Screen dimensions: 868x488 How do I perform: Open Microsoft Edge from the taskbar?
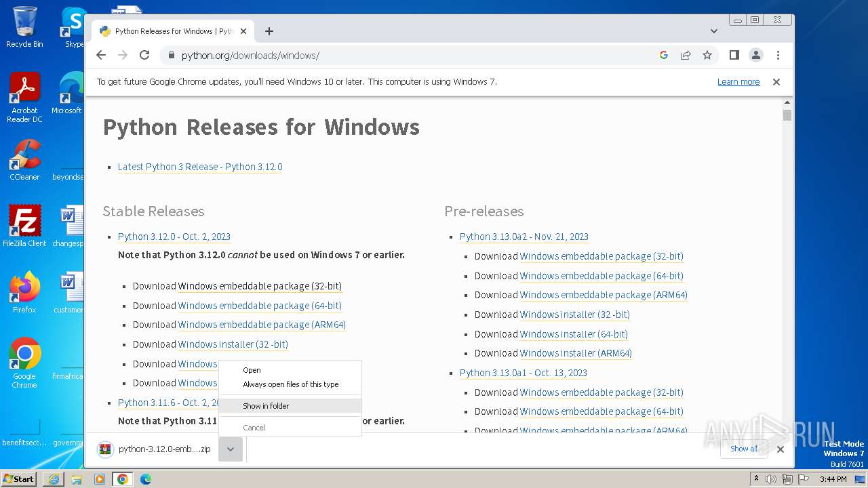146,479
